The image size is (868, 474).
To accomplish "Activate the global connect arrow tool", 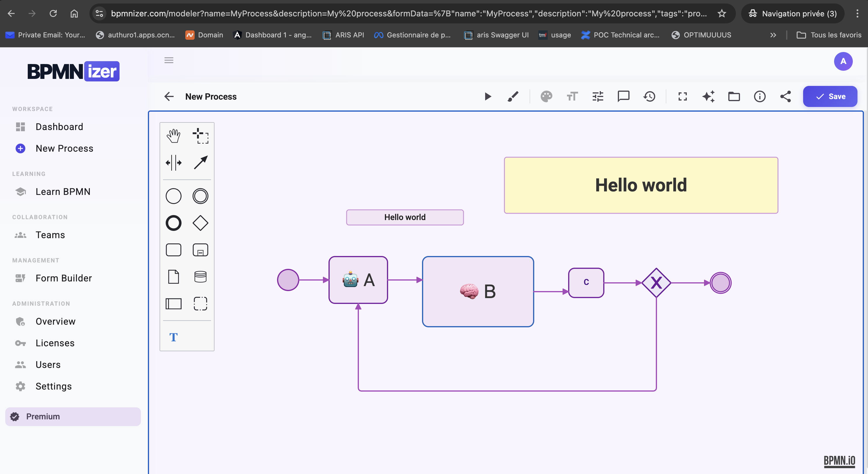I will (x=200, y=163).
